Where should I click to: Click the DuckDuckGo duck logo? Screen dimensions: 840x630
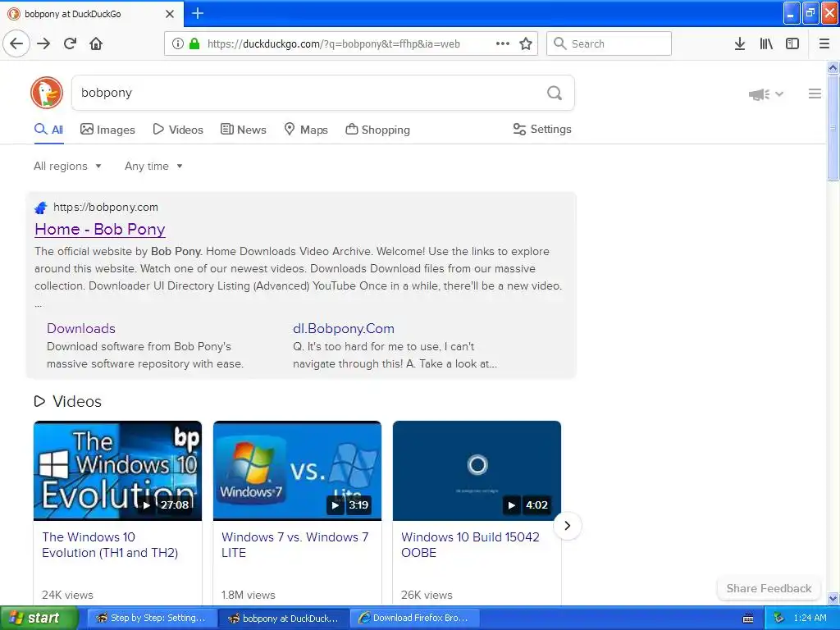pos(47,93)
